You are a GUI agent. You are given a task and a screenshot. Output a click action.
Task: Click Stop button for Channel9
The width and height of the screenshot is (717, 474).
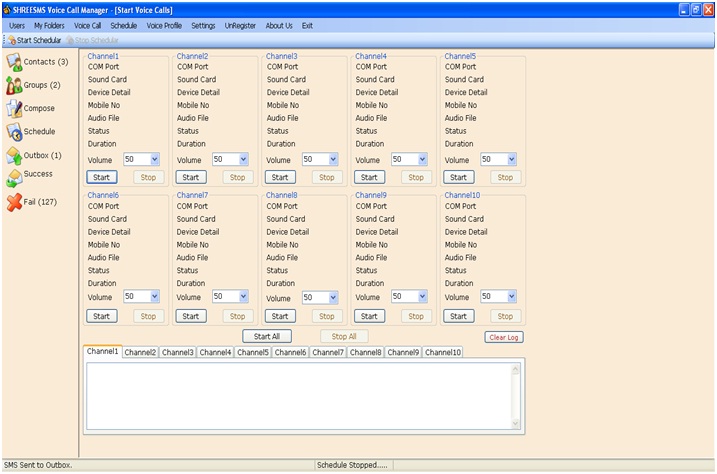coord(416,316)
